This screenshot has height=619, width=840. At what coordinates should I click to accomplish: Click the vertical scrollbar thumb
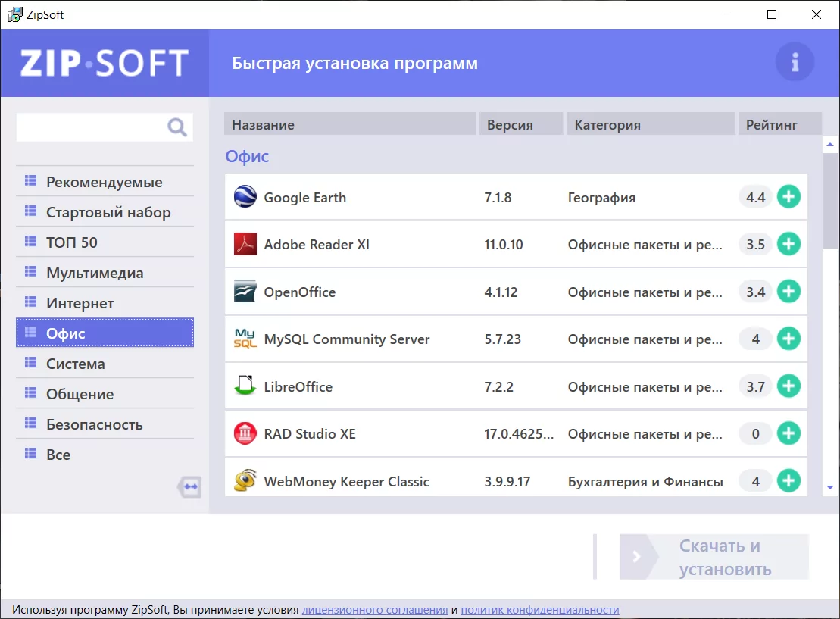coord(831,201)
